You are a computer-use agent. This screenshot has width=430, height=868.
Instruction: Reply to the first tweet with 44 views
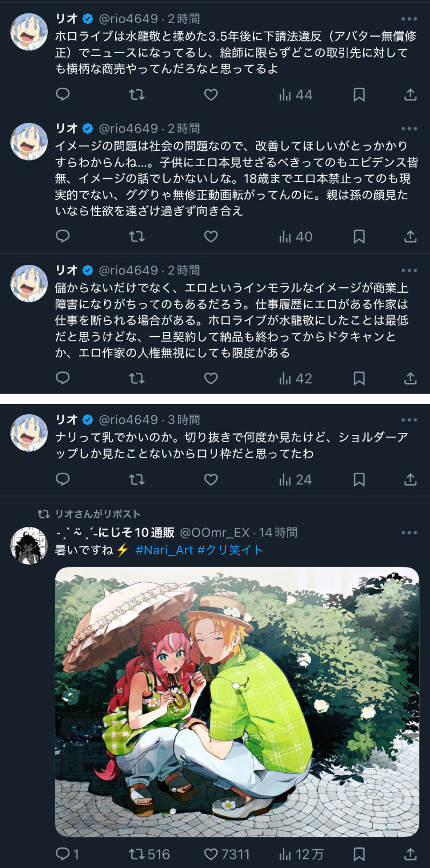pos(63,95)
